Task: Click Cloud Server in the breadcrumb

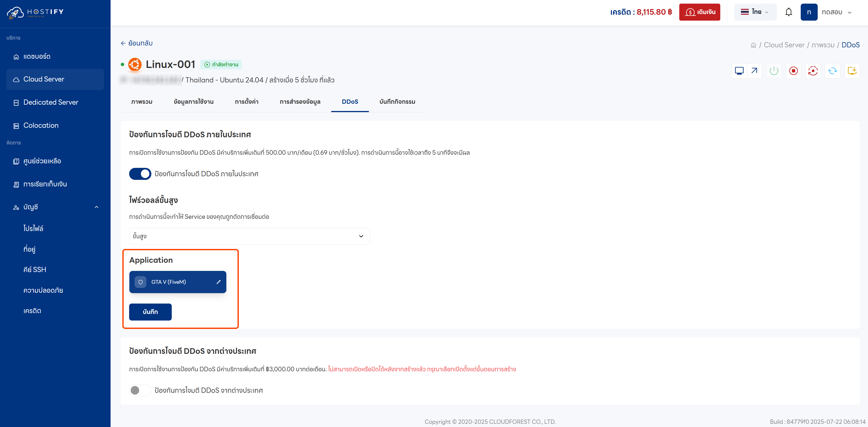Action: (x=784, y=45)
